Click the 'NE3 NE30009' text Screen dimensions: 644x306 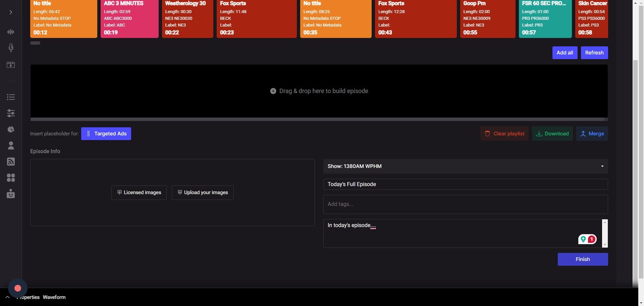(x=477, y=18)
